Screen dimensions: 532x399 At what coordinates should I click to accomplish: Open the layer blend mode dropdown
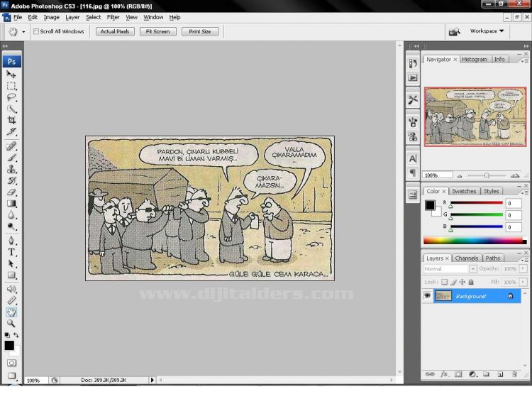point(472,269)
